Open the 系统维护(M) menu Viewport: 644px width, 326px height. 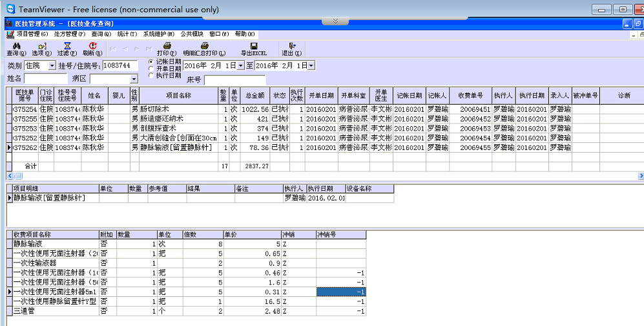(158, 34)
